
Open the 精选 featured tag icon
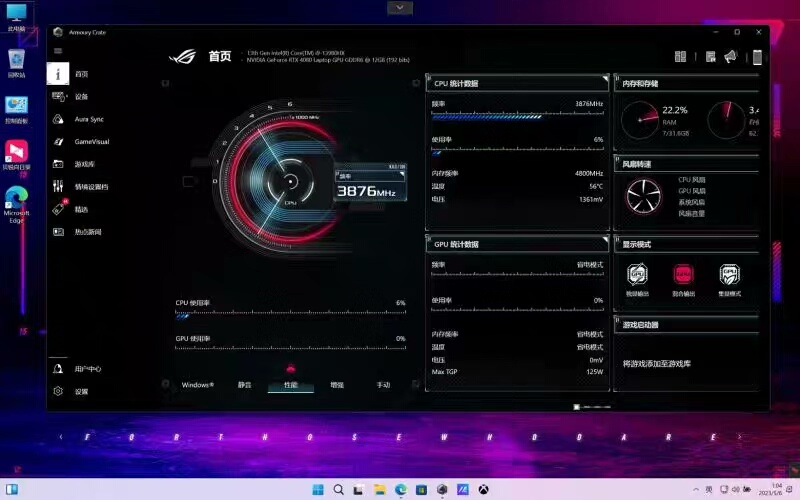coord(59,208)
